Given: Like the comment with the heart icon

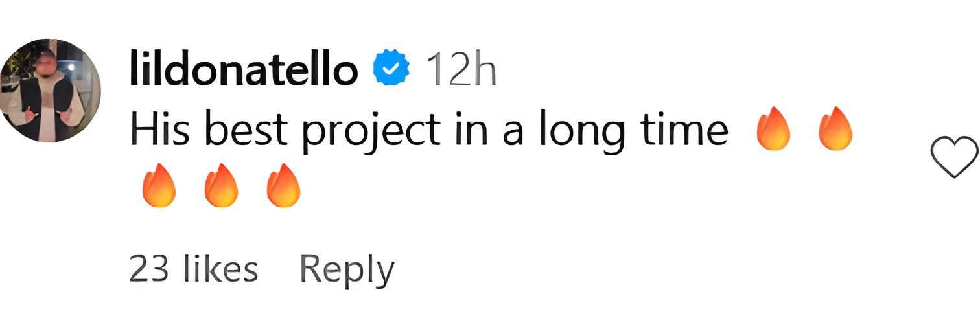Looking at the screenshot, I should 953,156.
